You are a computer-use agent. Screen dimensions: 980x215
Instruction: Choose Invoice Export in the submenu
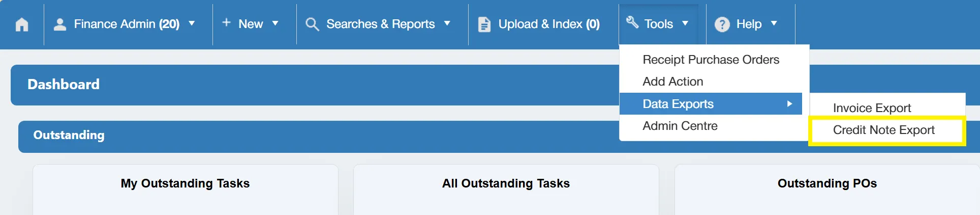tap(872, 108)
